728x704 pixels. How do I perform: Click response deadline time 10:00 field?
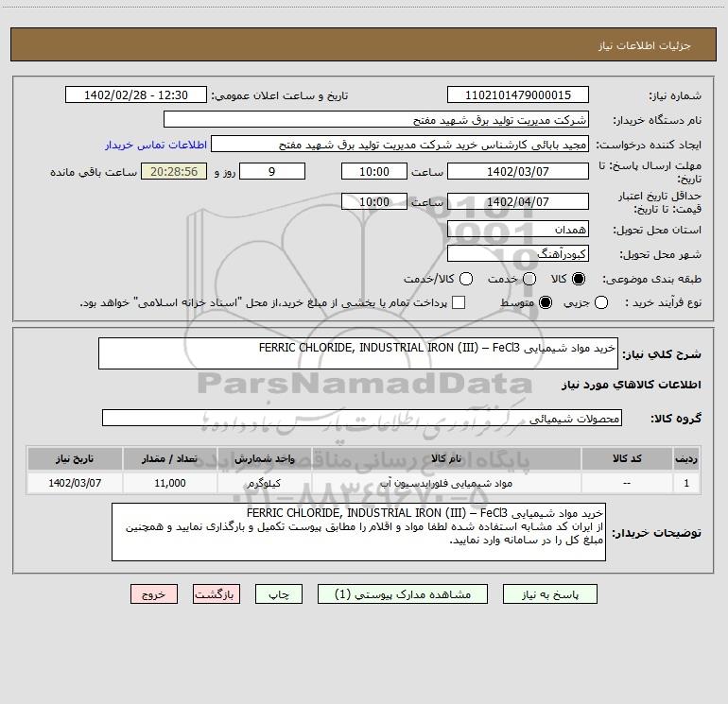(374, 171)
